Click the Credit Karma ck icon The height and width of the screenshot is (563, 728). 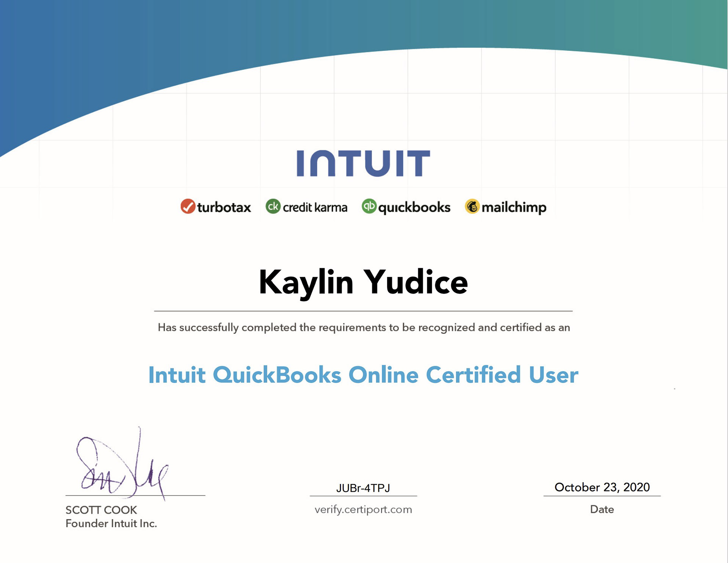[273, 206]
